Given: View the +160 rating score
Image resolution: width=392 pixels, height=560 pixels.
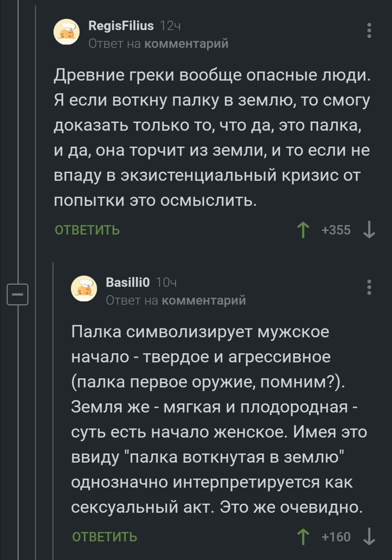Looking at the screenshot, I should pos(336,537).
